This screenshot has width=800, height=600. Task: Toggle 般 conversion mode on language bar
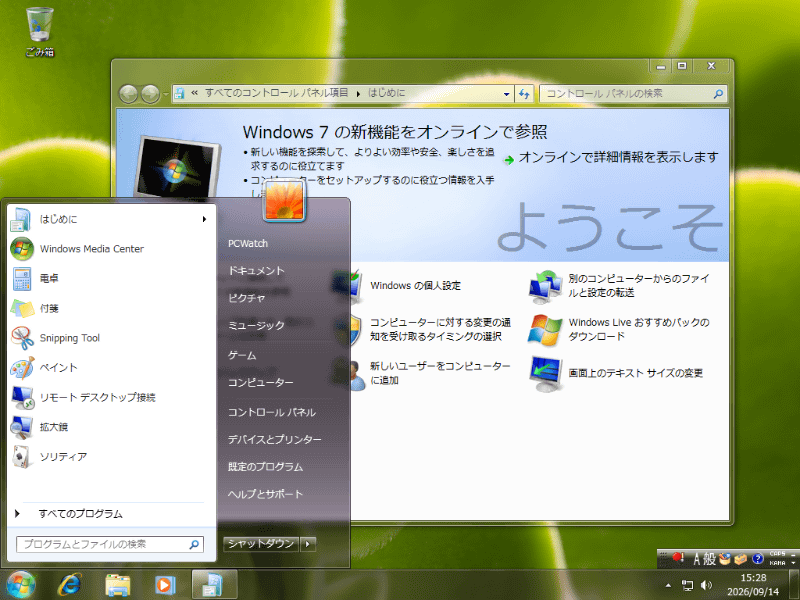click(710, 559)
